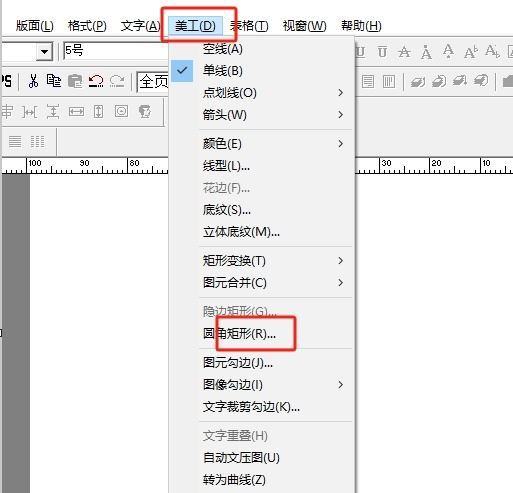The image size is (513, 493).
Task: Choose 线型(L)... menu entry
Action: (x=262, y=166)
